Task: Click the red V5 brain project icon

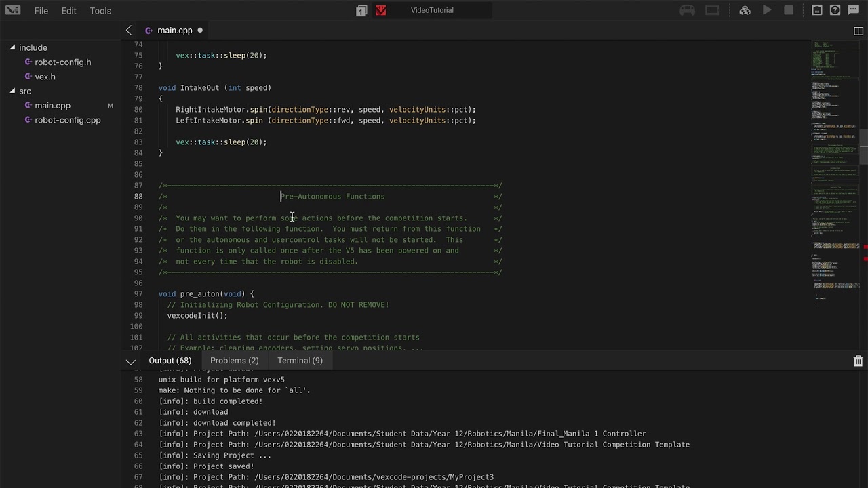Action: 380,10
